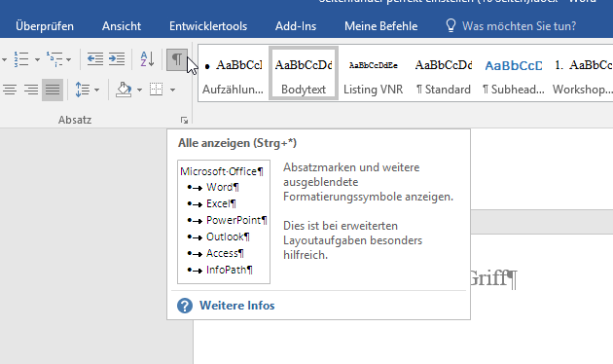
Task: Right align the paragraph
Action: click(x=31, y=90)
